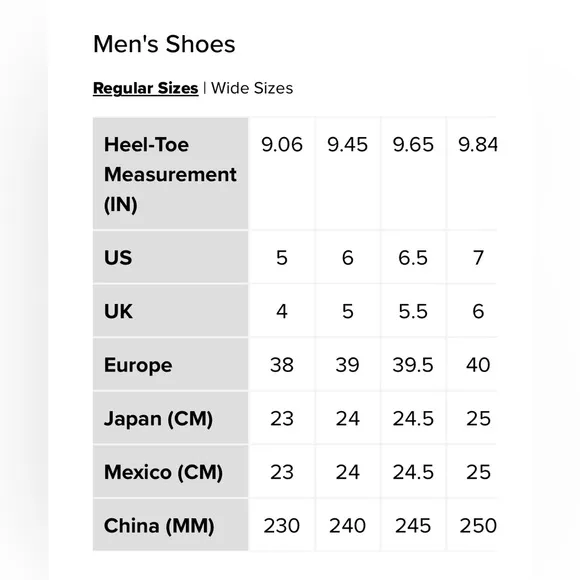Click the 9.06 heel-toe measurement cell
Viewport: 580px width, 580px height.
(282, 173)
